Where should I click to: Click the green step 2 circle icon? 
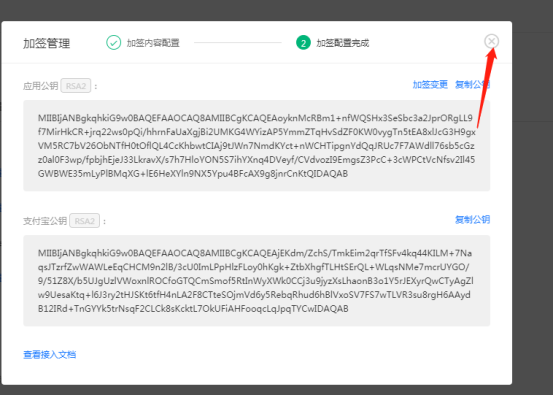(x=303, y=43)
